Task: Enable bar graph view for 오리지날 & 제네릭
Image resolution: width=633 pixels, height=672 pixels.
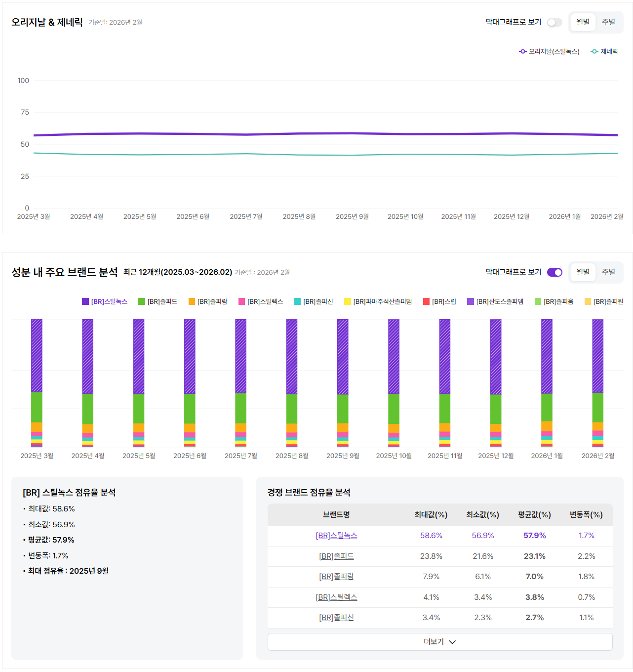Action: [554, 22]
